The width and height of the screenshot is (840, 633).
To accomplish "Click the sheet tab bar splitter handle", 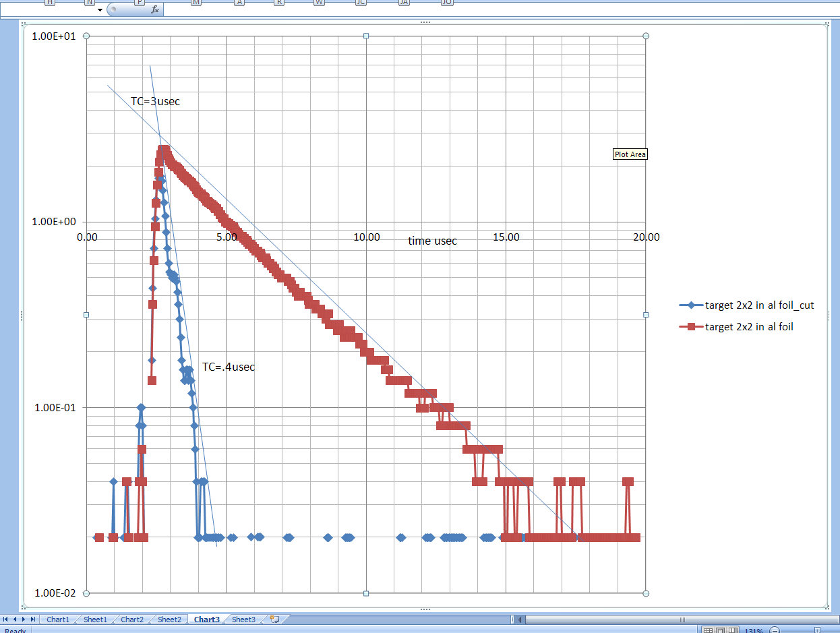I will (512, 620).
